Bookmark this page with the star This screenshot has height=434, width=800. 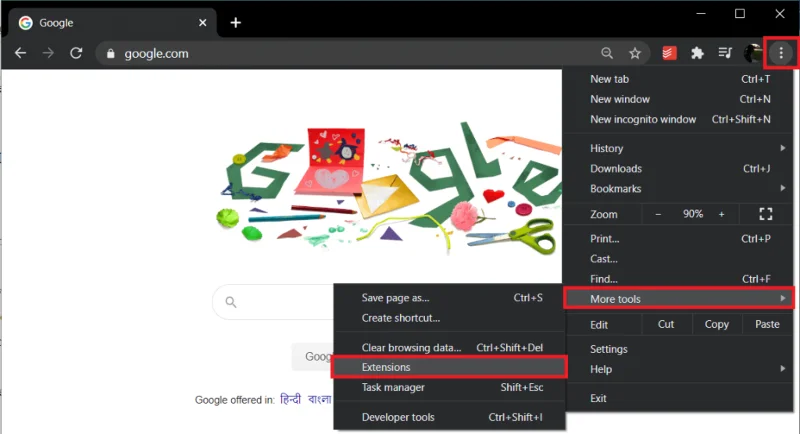[635, 53]
